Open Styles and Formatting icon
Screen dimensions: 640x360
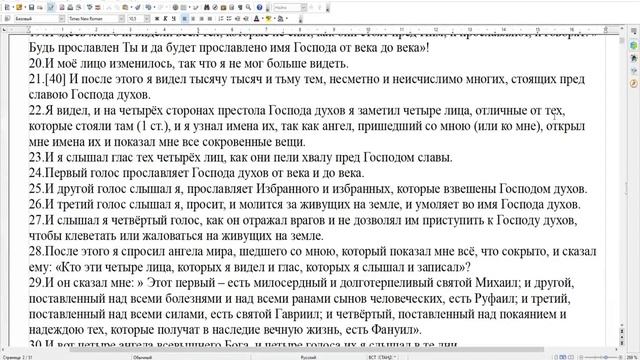click(7, 18)
